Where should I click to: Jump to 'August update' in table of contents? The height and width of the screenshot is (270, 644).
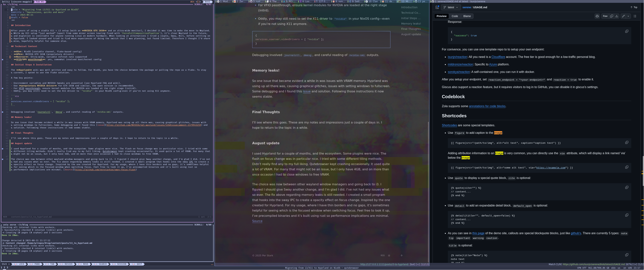coord(411,34)
